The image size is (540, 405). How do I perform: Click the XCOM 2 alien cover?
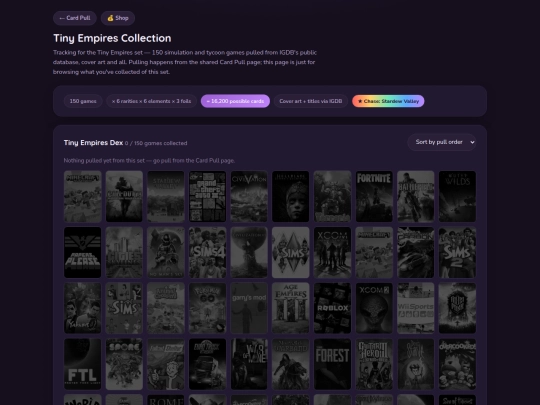[374, 308]
